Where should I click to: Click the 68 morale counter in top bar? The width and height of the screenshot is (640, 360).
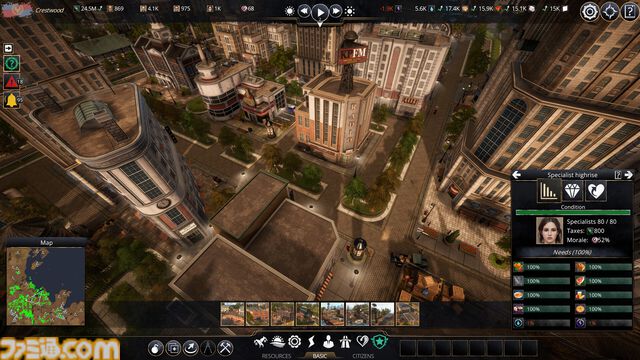click(x=247, y=8)
